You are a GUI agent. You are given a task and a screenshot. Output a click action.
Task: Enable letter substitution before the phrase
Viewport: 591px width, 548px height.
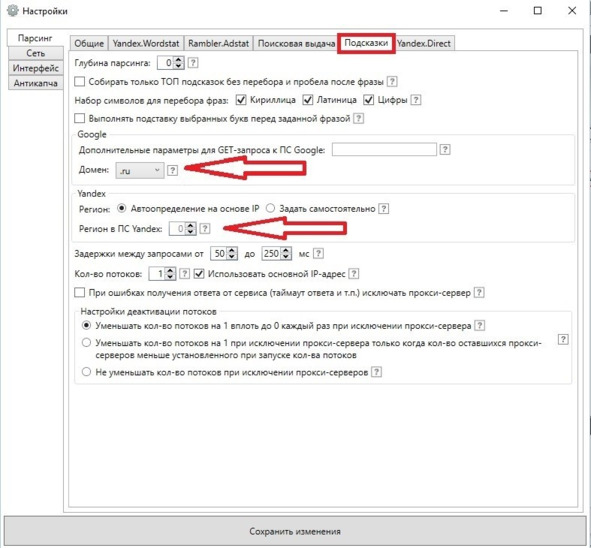pyautogui.click(x=80, y=118)
